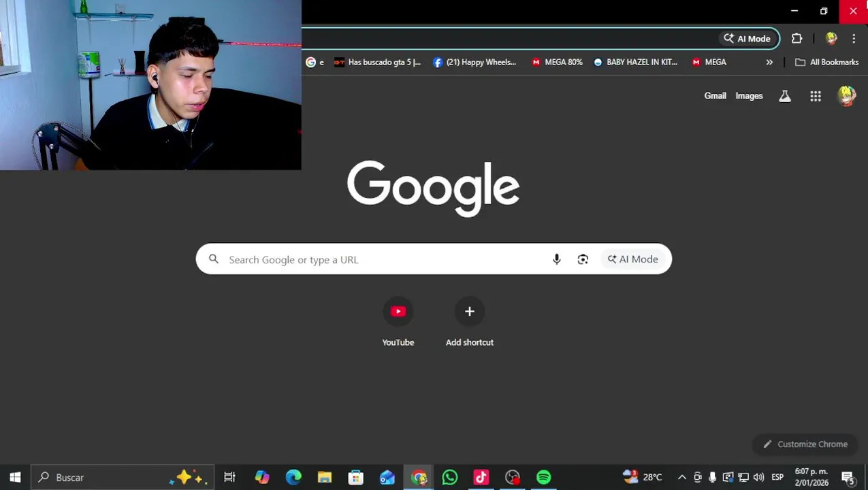Expand the hidden bookmarks chevron
This screenshot has height=490, width=868.
(769, 62)
